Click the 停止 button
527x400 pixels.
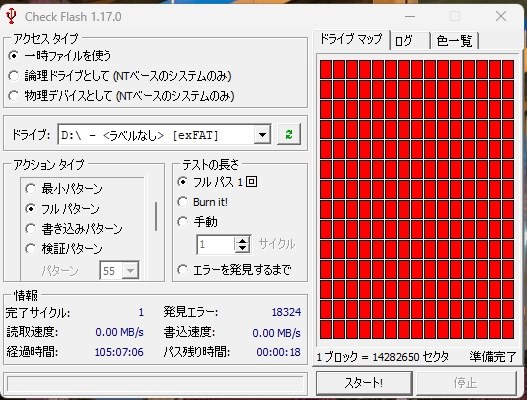(466, 383)
